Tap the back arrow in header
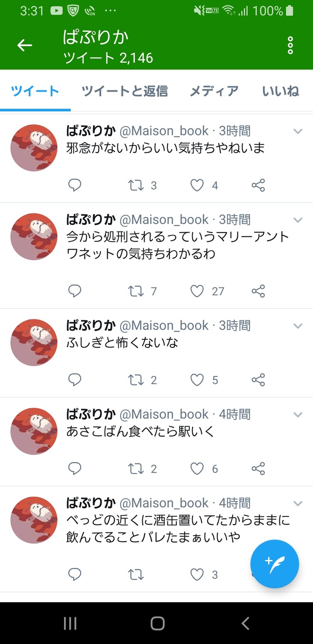 coord(25,45)
